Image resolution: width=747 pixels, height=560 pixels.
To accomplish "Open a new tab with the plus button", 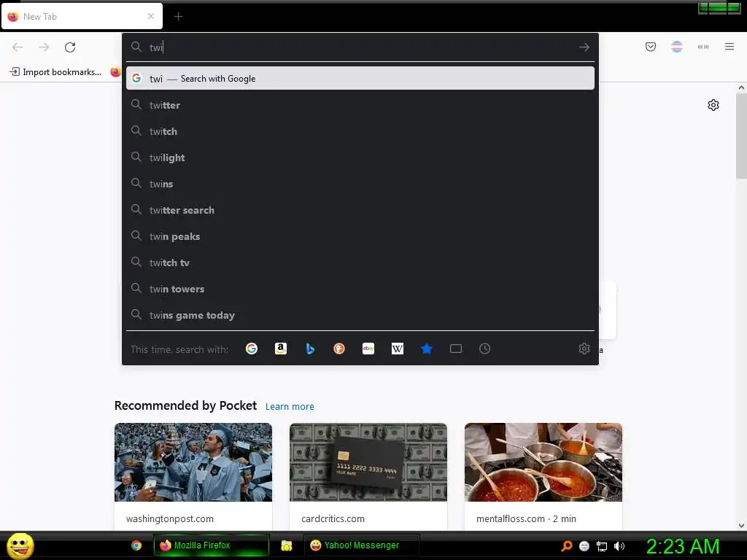I will click(178, 17).
